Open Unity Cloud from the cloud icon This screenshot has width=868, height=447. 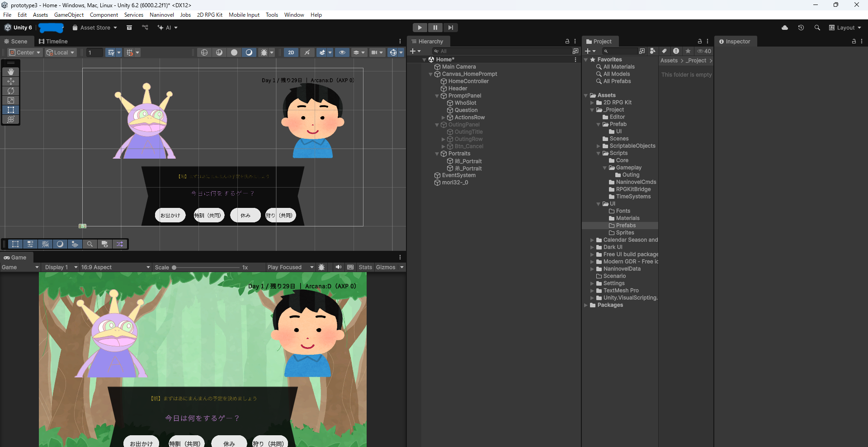point(785,28)
